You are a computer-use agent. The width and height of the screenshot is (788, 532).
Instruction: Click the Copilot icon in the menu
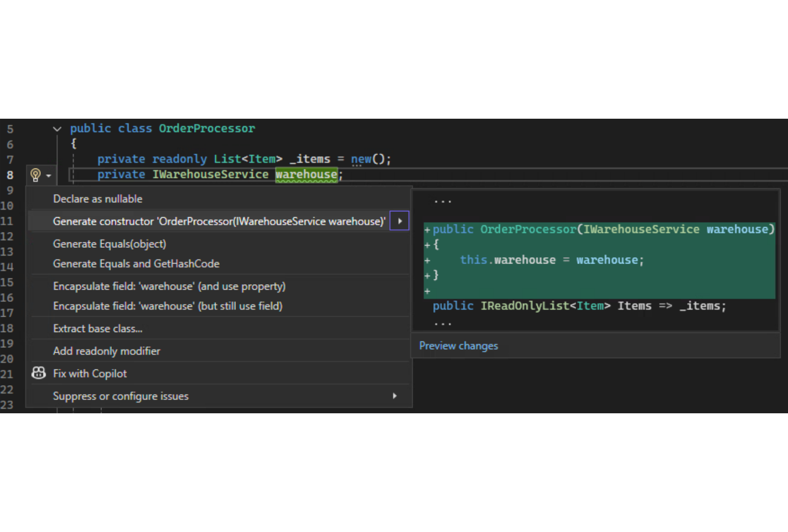[x=38, y=373]
